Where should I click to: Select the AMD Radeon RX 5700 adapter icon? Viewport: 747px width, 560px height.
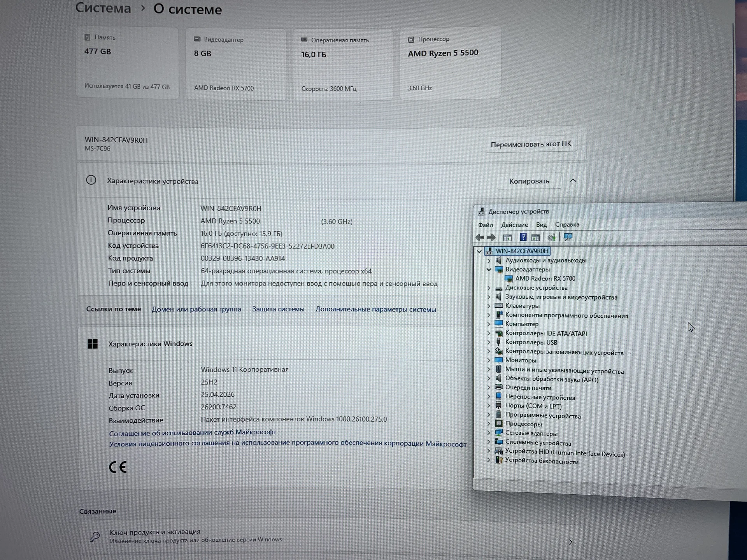click(x=509, y=279)
